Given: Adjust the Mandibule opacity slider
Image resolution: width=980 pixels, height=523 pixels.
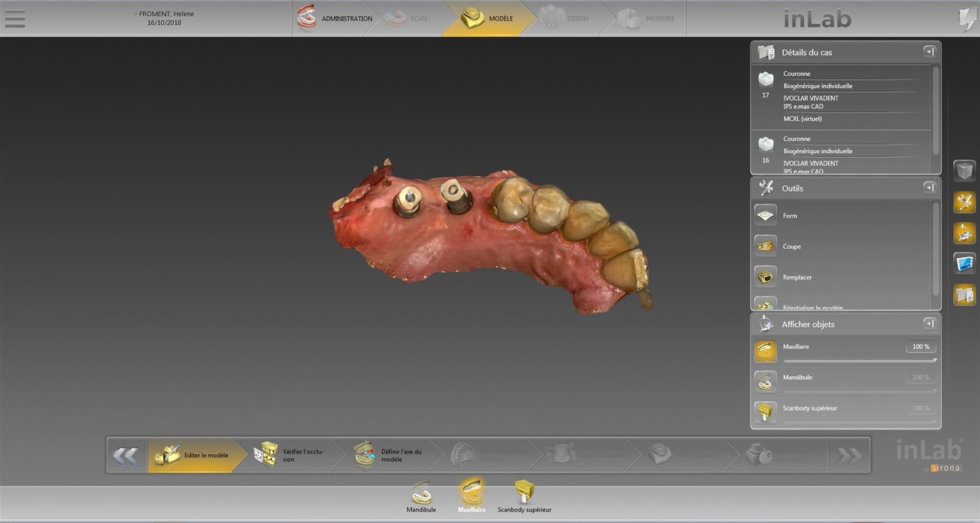Looking at the screenshot, I should coord(860,391).
